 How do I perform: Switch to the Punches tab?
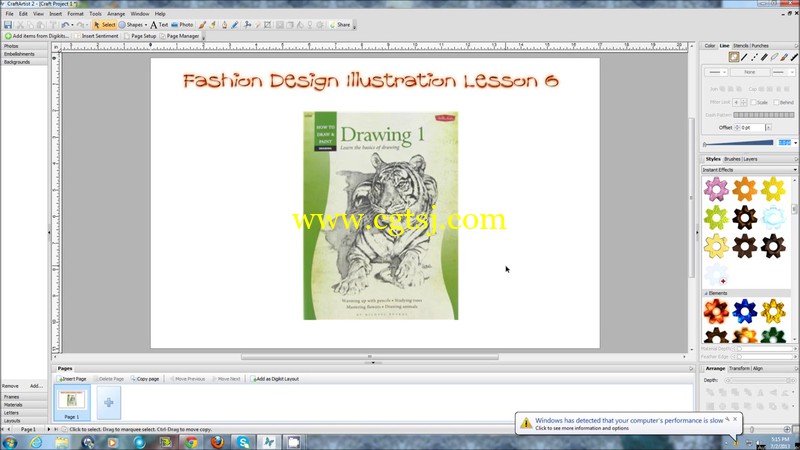pos(760,46)
